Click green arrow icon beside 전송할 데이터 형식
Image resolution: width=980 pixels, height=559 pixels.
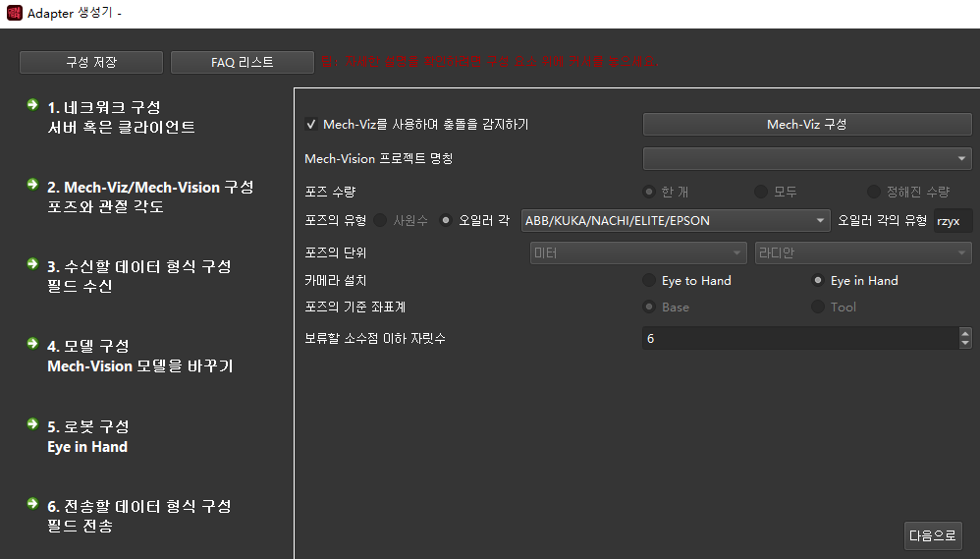click(33, 503)
